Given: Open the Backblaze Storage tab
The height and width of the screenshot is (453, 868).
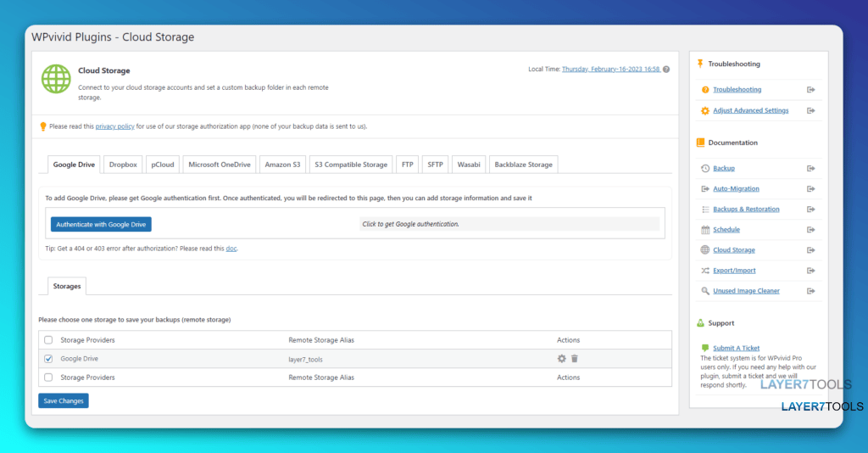Looking at the screenshot, I should [x=524, y=165].
